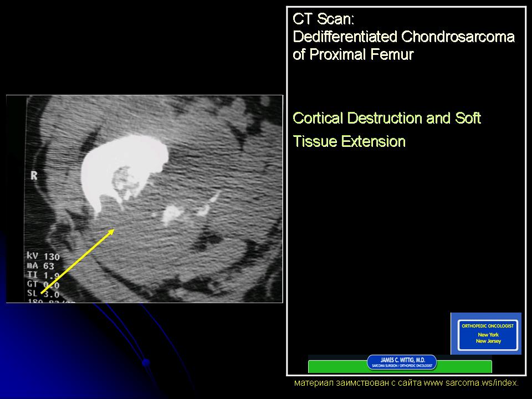Click the 'New Jersey' text in the badge
Viewport: 532px width, 399px height.
tap(486, 341)
